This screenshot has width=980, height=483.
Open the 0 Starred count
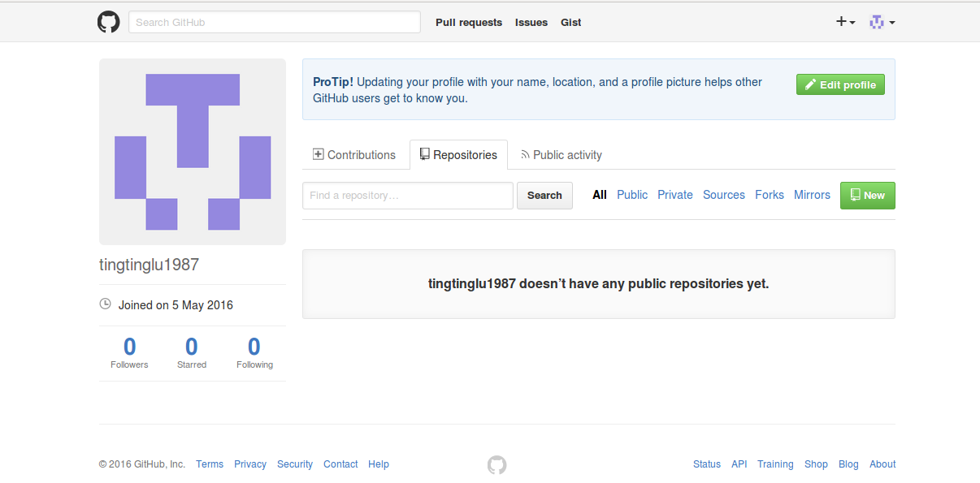192,353
